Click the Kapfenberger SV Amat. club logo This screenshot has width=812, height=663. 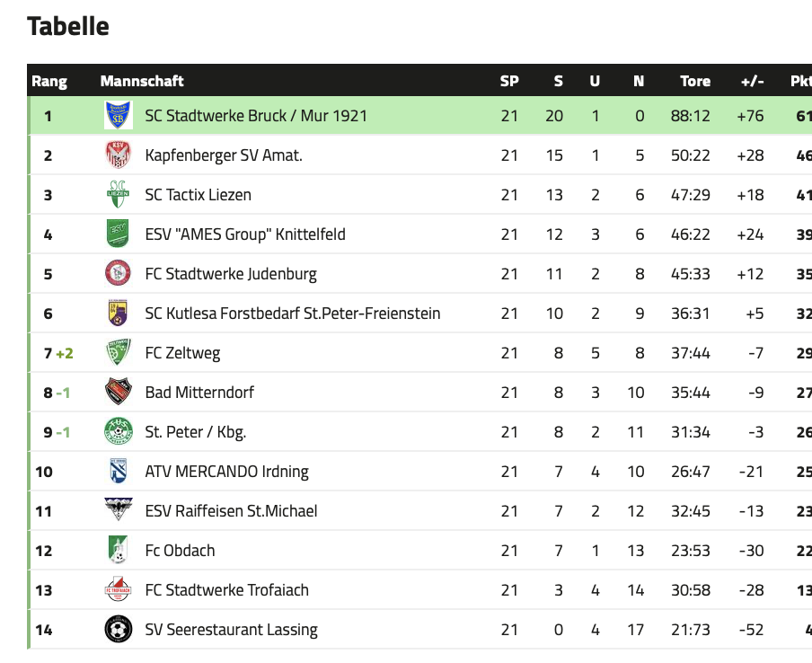118,155
